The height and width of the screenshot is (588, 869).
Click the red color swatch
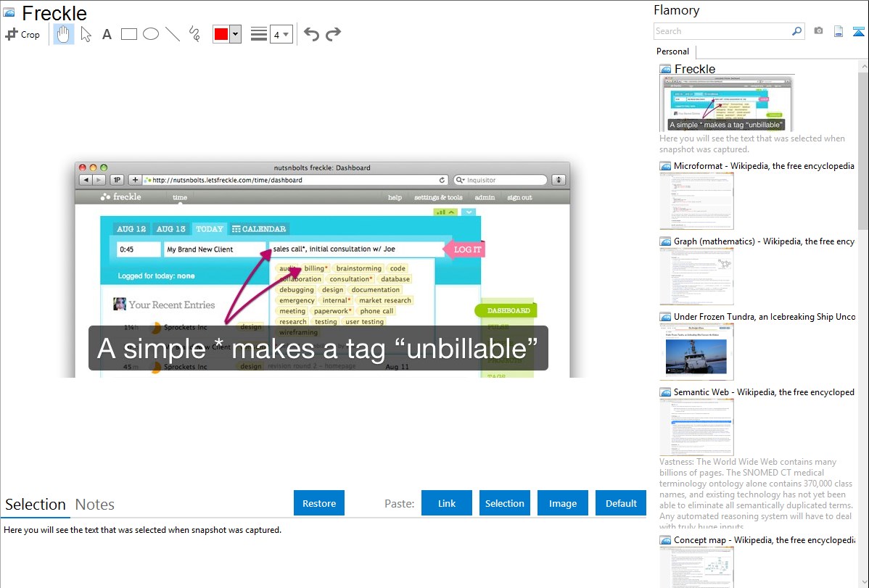221,34
